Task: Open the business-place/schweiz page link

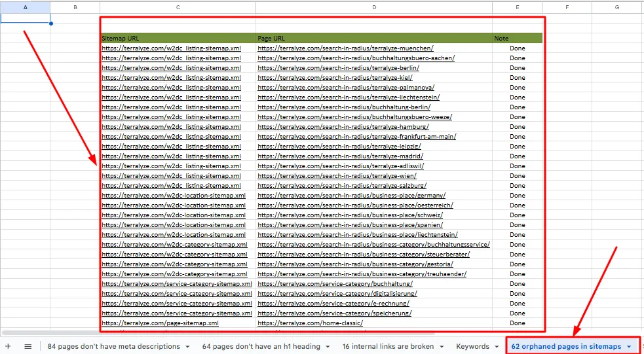Action: pyautogui.click(x=350, y=215)
